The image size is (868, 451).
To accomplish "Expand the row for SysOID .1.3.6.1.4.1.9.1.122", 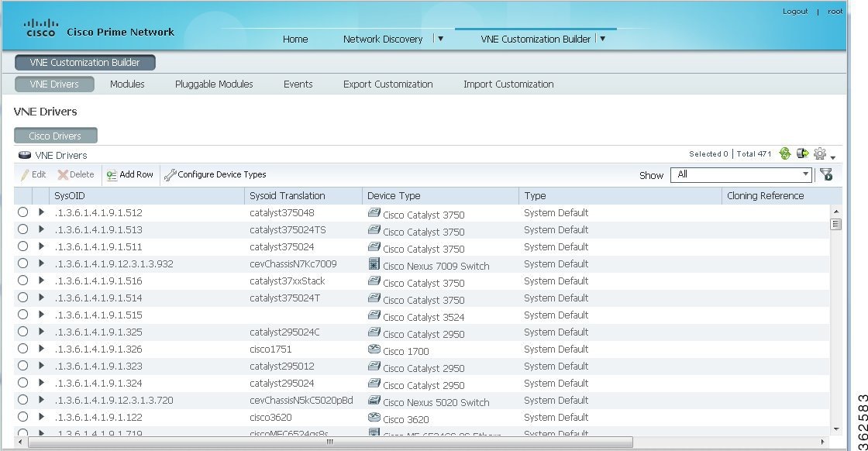I will click(x=41, y=417).
